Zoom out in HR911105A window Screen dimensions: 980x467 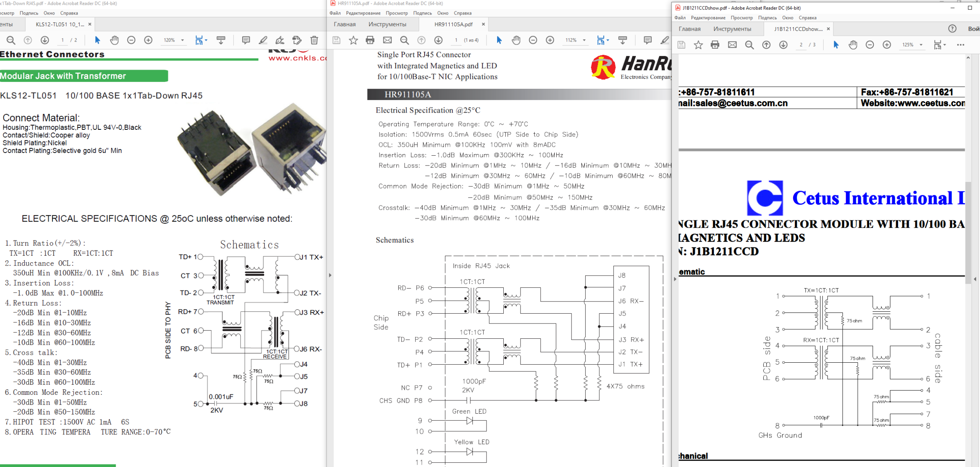533,40
